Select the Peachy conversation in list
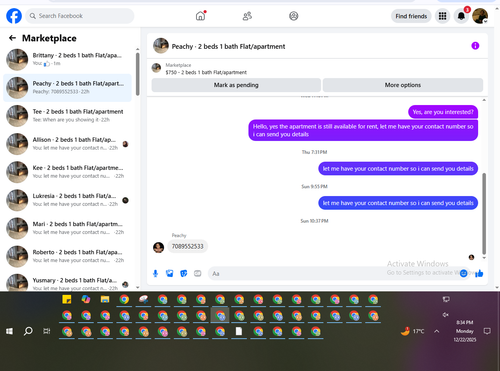The image size is (500, 371). tap(67, 87)
